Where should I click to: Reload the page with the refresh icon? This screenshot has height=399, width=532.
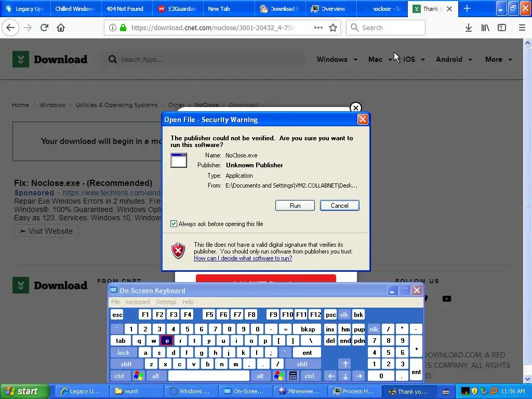[44, 28]
